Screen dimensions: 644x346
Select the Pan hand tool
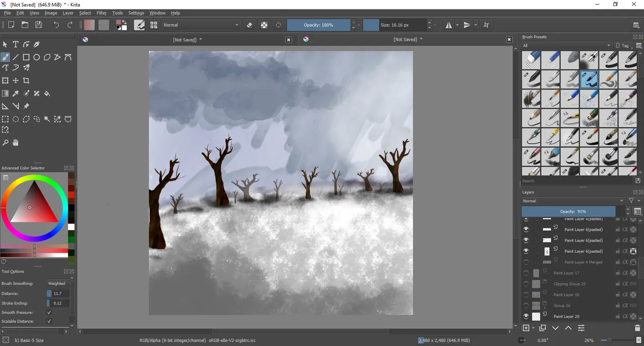coord(16,143)
